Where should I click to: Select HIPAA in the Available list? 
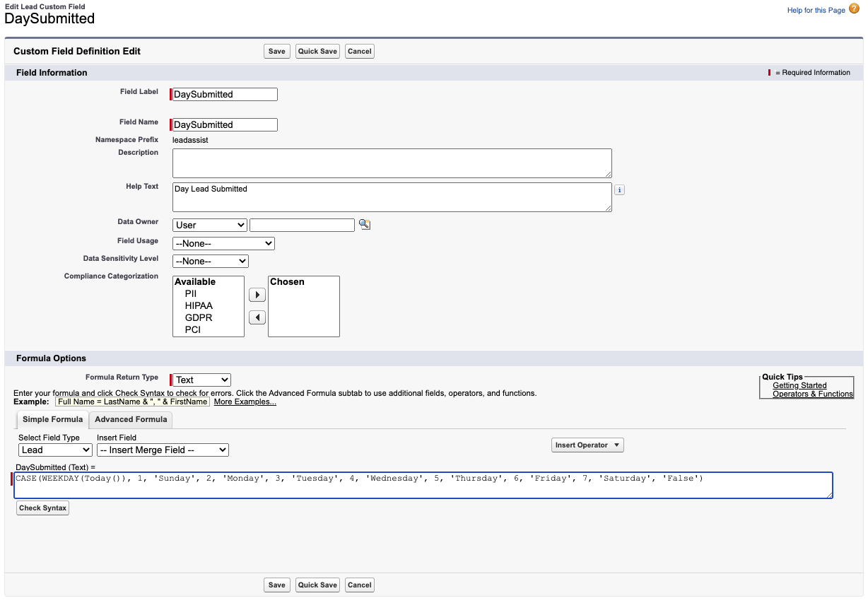click(x=199, y=305)
